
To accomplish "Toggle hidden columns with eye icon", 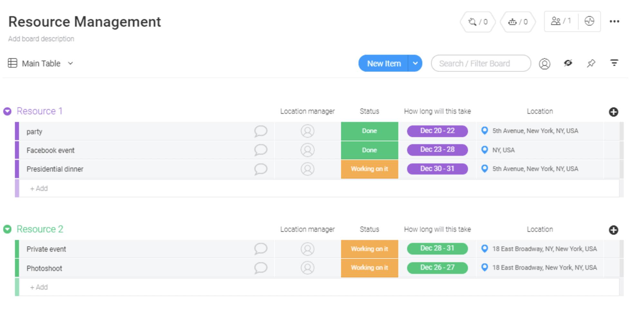I will pos(568,63).
